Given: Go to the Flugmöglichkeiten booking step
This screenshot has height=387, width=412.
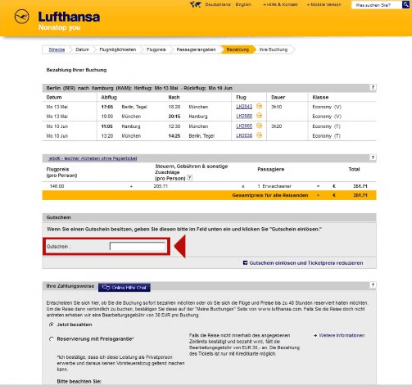Looking at the screenshot, I should click(x=118, y=50).
